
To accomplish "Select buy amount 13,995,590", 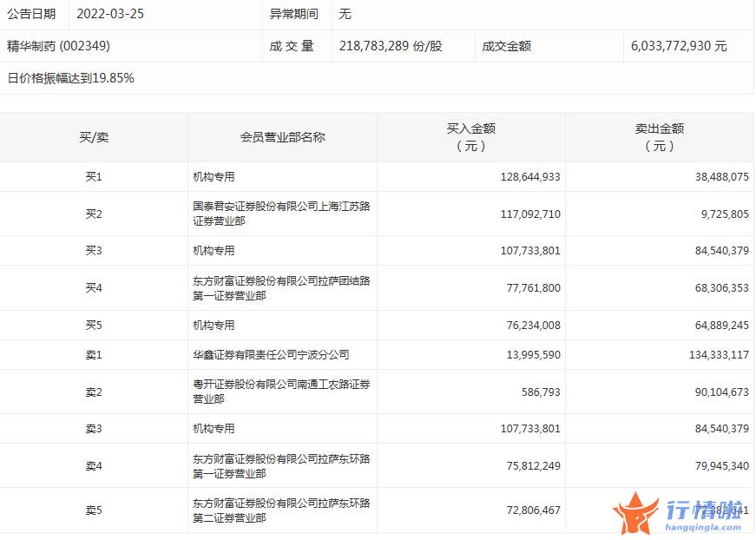I will tap(534, 355).
